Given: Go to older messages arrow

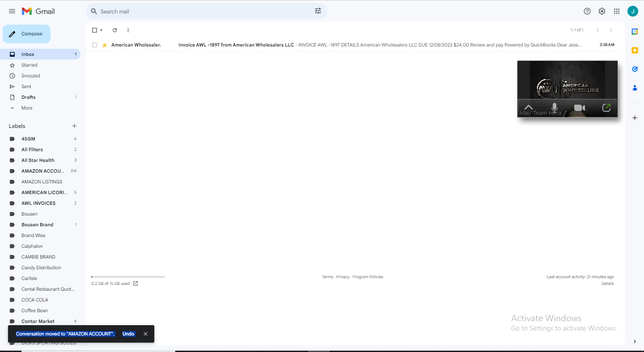Looking at the screenshot, I should (611, 30).
